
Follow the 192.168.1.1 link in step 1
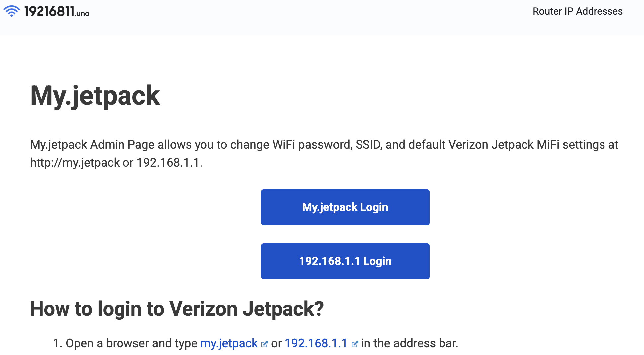pos(316,343)
